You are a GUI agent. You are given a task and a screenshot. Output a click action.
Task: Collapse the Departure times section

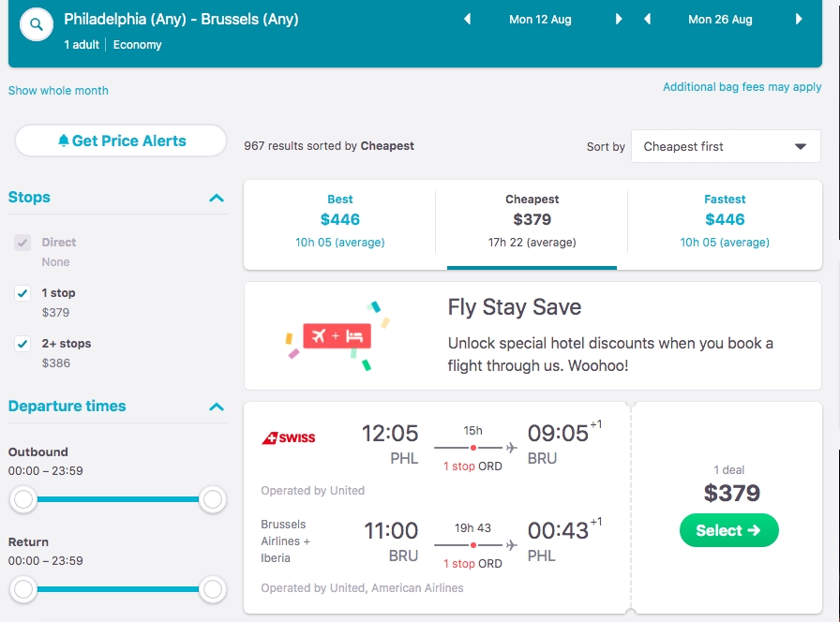(x=217, y=407)
